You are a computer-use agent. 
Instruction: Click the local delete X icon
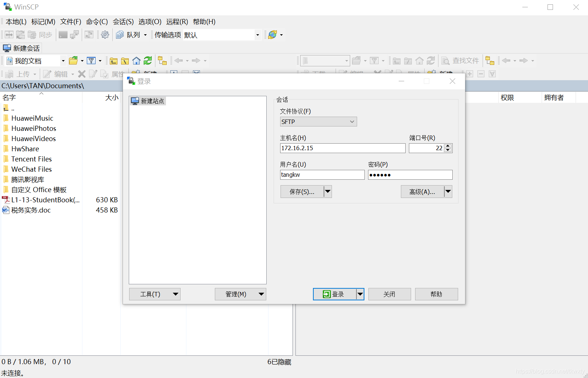tap(82, 74)
